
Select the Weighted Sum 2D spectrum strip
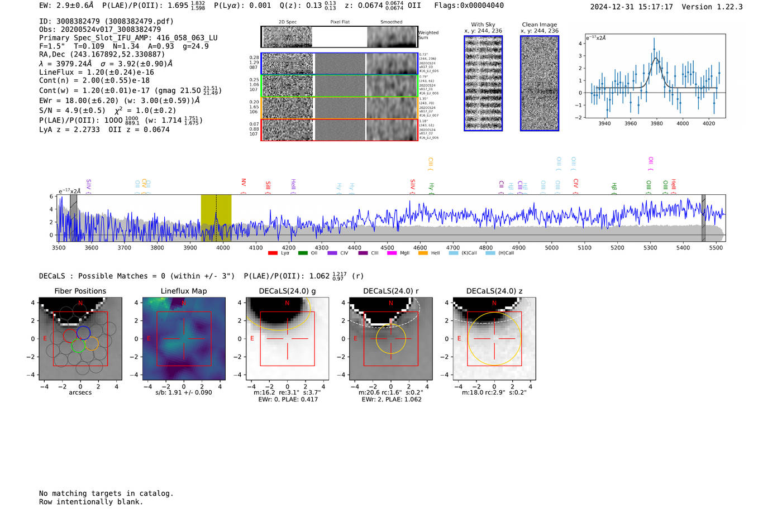click(x=339, y=37)
